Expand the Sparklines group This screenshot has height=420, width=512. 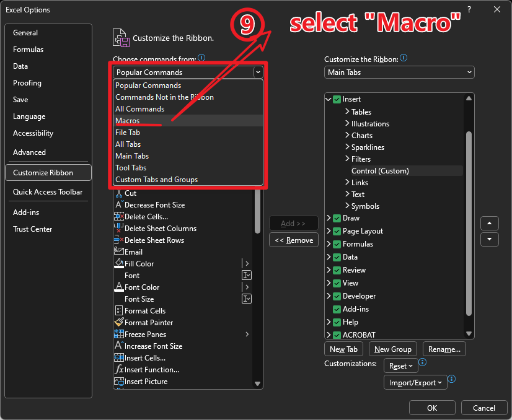[x=347, y=147]
